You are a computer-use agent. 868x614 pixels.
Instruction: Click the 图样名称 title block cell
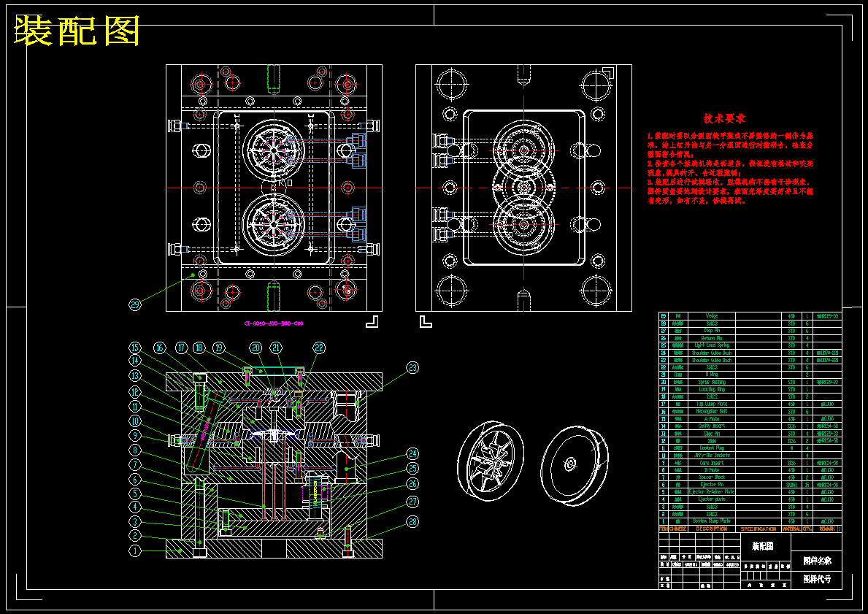point(817,561)
